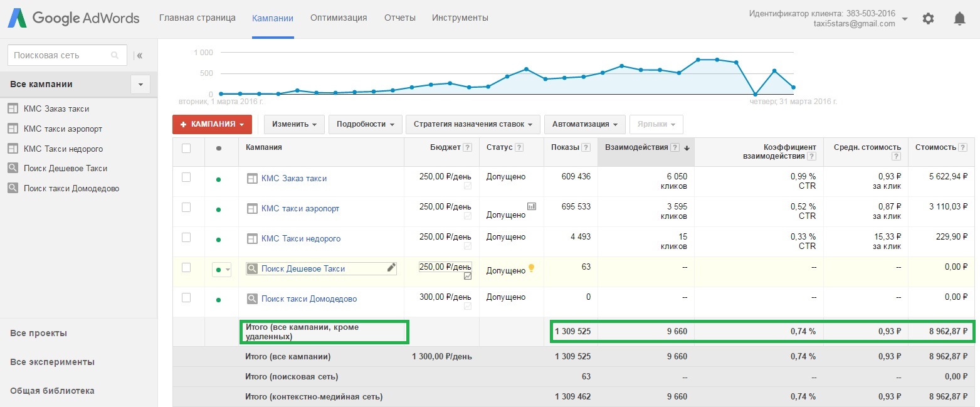Switch to the Оптимизация tab

tap(339, 18)
